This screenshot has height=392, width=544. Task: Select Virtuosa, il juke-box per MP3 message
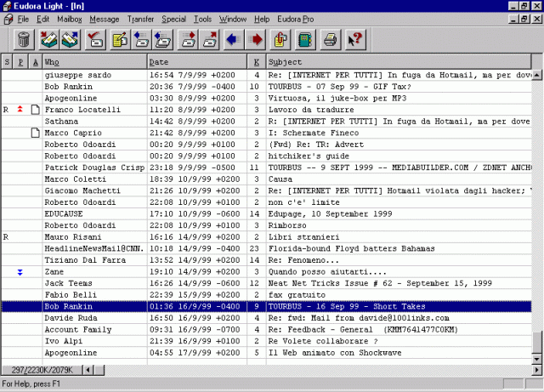[x=266, y=99]
